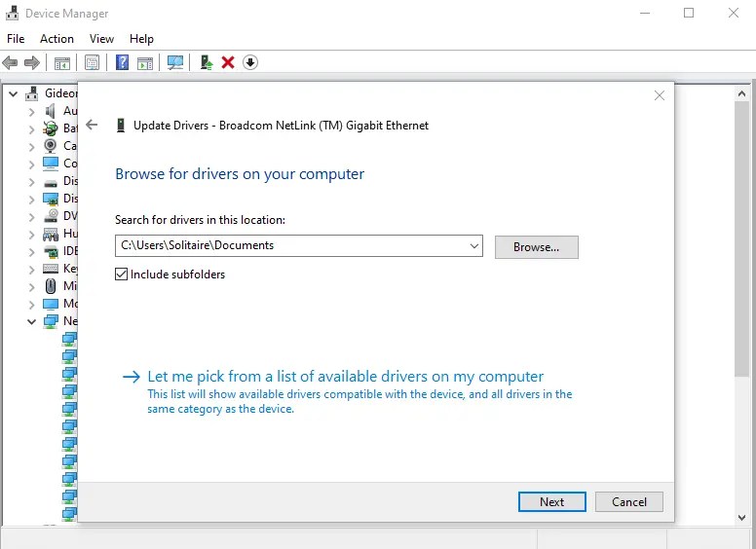Open the View menu
Viewport: 756px width, 549px height.
click(x=101, y=39)
